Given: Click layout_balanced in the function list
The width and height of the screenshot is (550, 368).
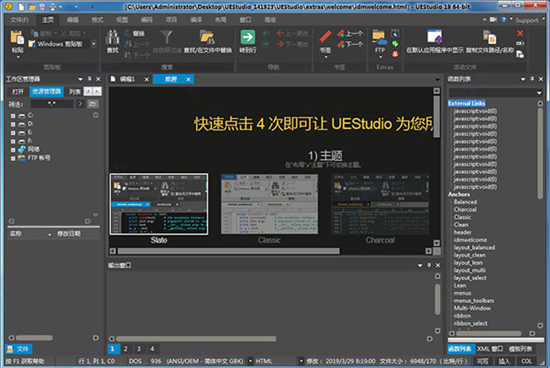Looking at the screenshot, I should 474,248.
